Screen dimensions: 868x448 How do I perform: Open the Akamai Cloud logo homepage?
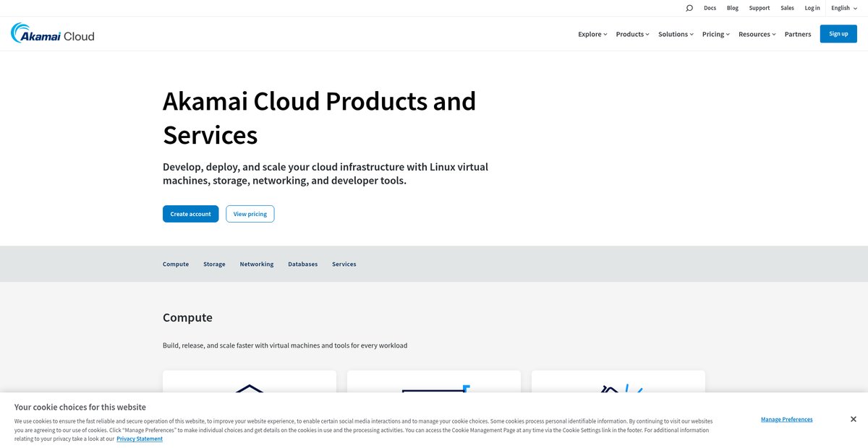pyautogui.click(x=52, y=33)
